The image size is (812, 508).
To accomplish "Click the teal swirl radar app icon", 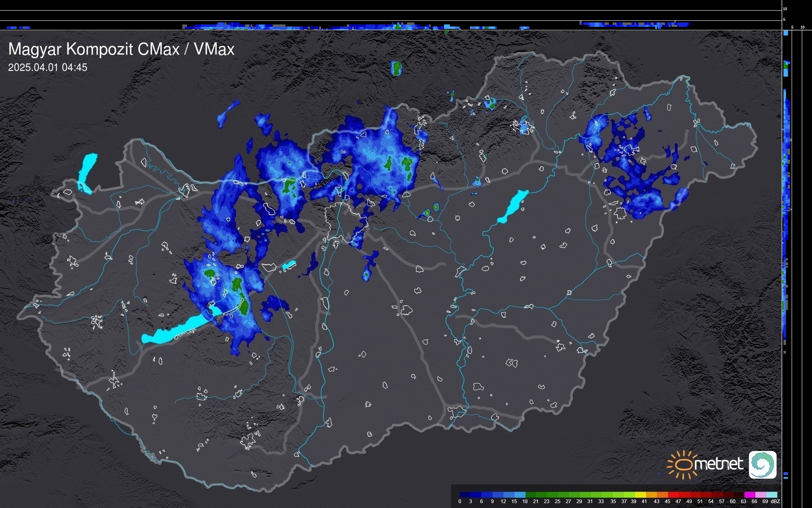I will pyautogui.click(x=762, y=464).
